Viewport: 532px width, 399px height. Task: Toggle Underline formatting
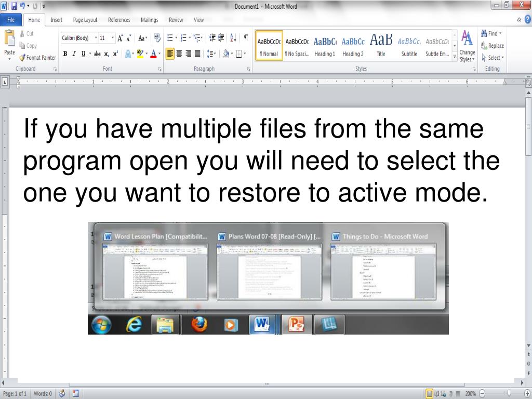[x=83, y=54]
